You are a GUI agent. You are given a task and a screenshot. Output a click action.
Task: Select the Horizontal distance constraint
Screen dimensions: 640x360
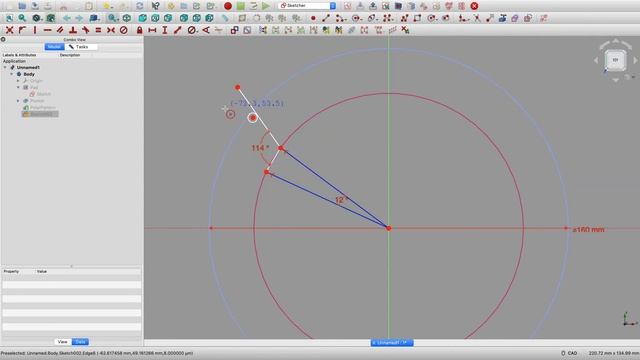tap(152, 30)
